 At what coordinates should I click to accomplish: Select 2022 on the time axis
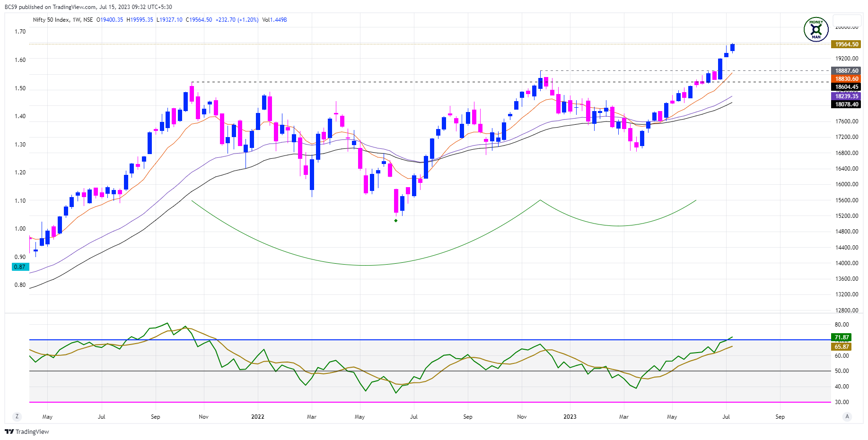tap(257, 417)
